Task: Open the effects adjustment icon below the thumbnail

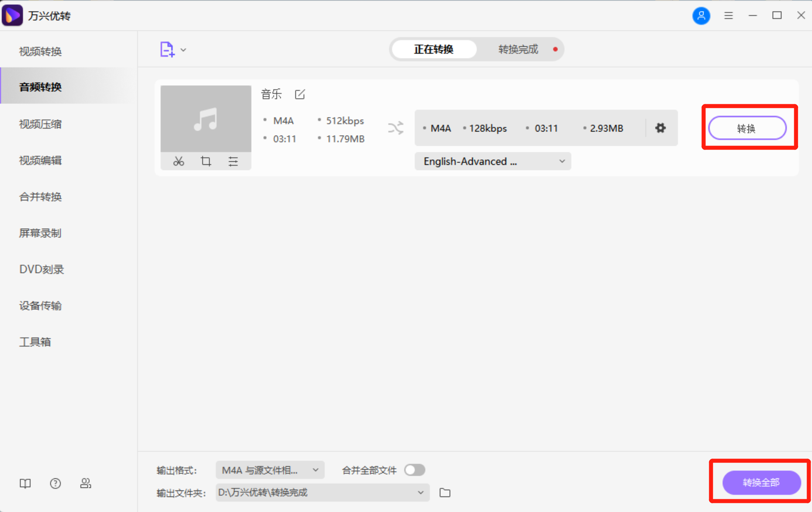Action: (233, 161)
